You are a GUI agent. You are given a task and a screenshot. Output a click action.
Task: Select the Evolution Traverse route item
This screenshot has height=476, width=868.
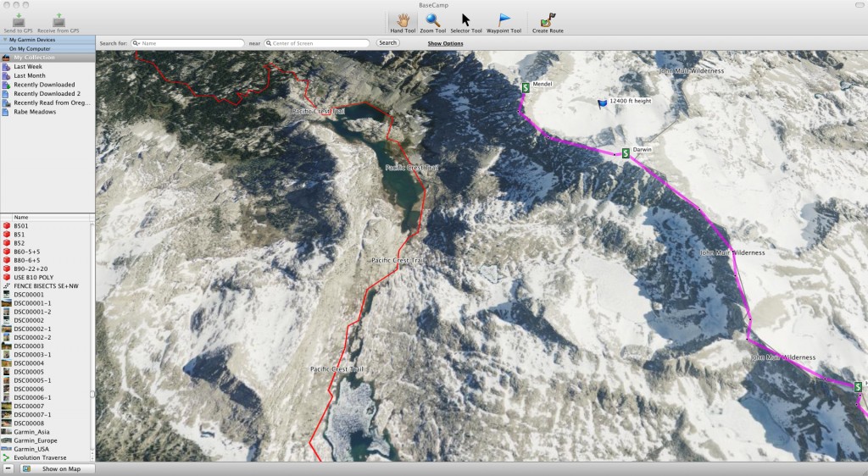coord(40,457)
